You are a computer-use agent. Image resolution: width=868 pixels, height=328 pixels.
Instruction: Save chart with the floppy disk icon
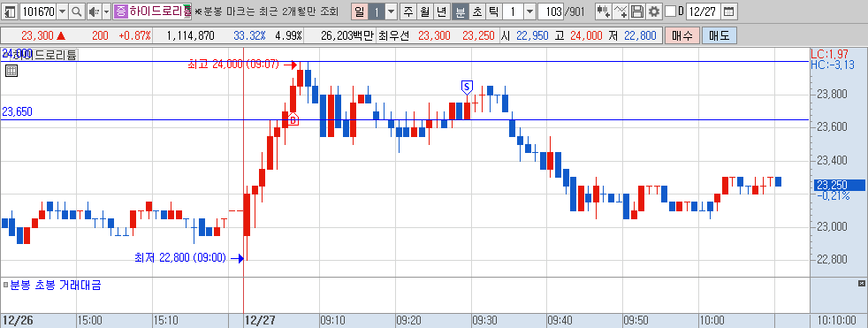(637, 11)
